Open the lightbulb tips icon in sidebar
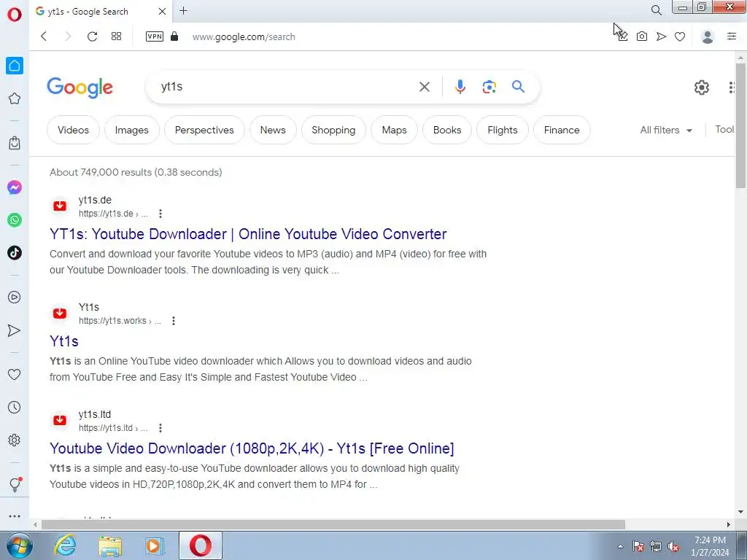The width and height of the screenshot is (747, 560). point(15,484)
